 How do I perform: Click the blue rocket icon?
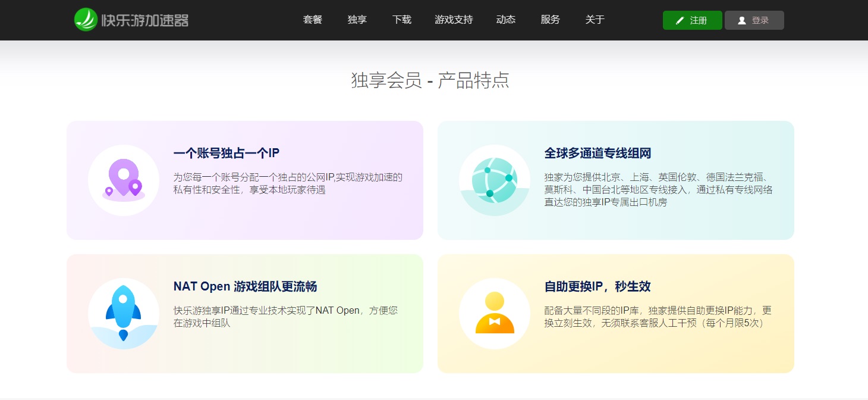[124, 314]
